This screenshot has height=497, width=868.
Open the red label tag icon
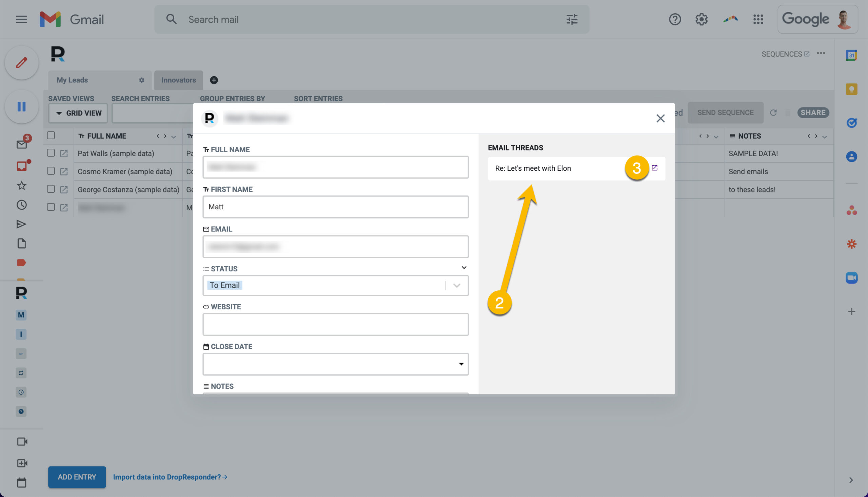(x=21, y=263)
